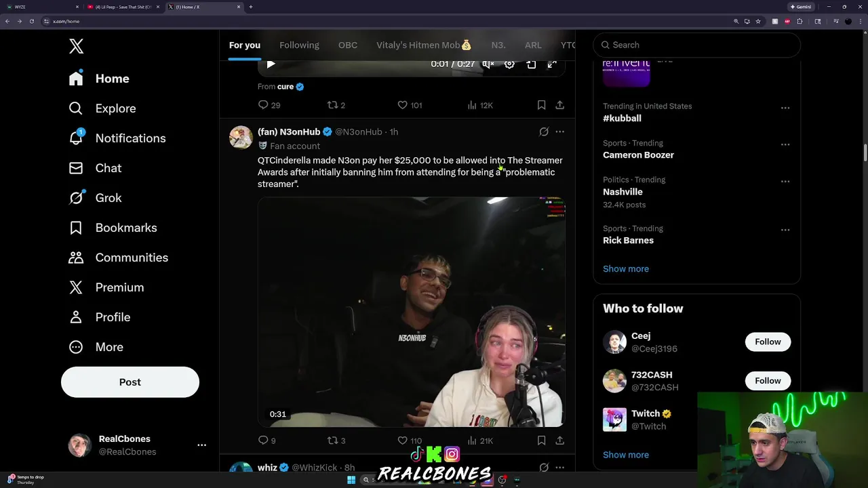This screenshot has height=488, width=868.
Task: Open Grok in the sidebar
Action: 95,198
